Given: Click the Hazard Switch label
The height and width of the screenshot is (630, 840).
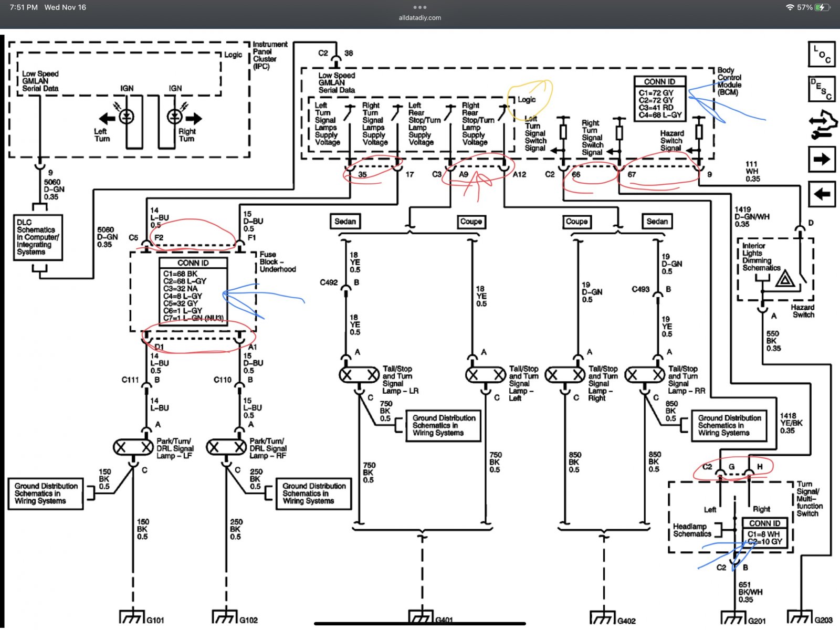Looking at the screenshot, I should [803, 311].
